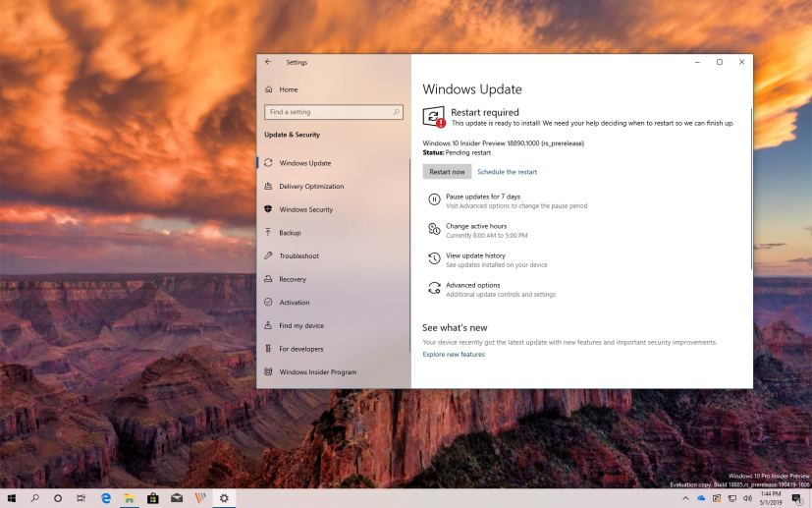Click the Home house icon in the sidebar
Viewport: 812px width, 508px height.
tap(268, 89)
